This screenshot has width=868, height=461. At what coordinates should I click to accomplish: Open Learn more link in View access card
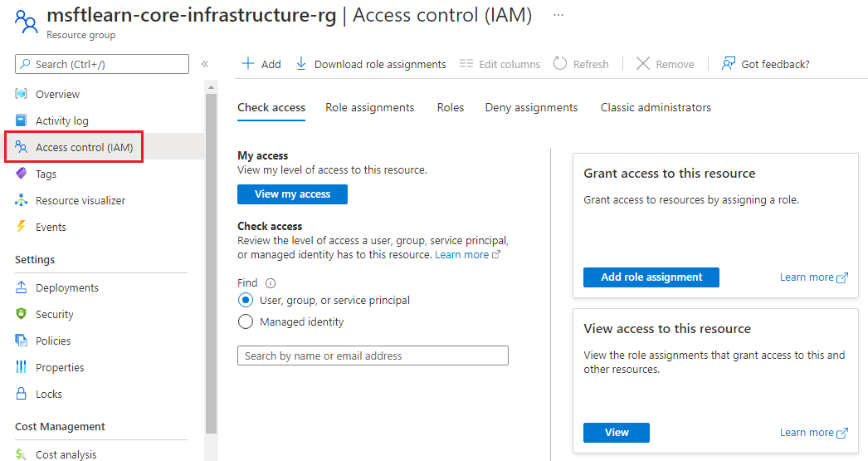point(814,433)
